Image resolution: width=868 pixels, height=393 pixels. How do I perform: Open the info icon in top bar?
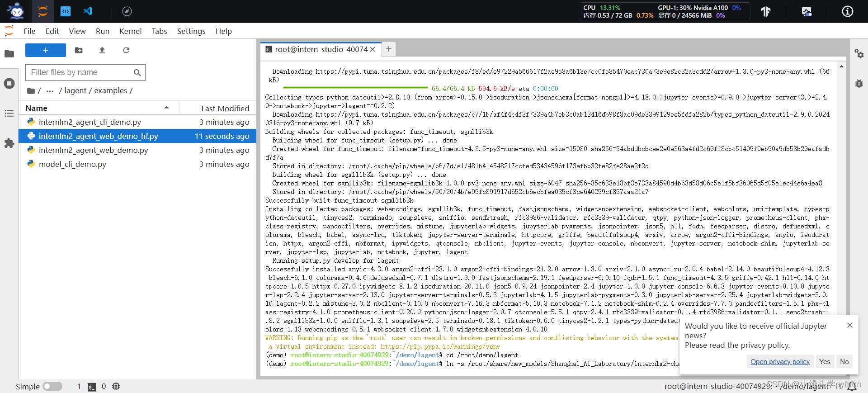pos(848,11)
